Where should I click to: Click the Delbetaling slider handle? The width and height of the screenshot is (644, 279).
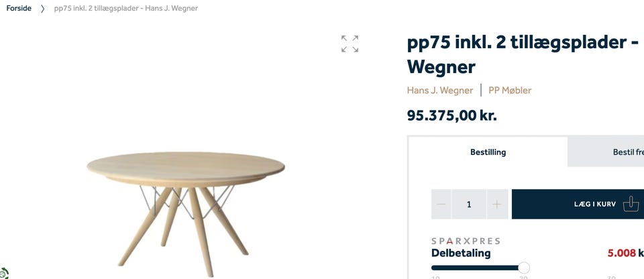(524, 268)
